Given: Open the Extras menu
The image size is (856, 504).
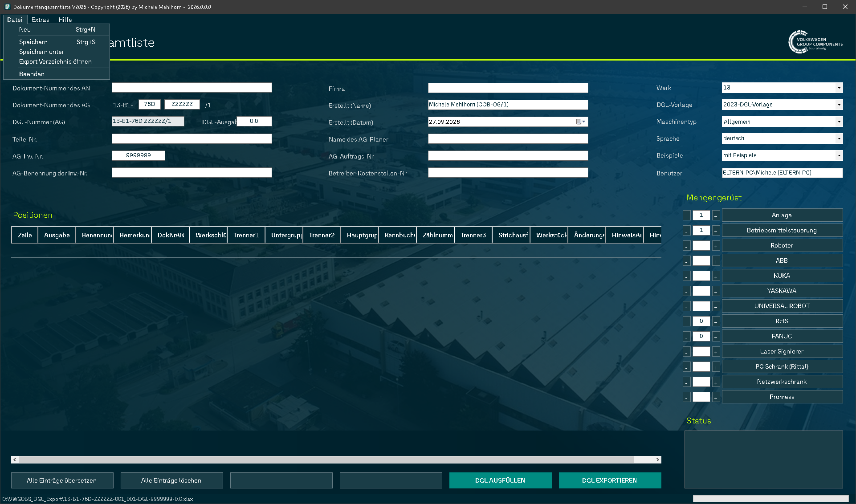Looking at the screenshot, I should point(41,20).
